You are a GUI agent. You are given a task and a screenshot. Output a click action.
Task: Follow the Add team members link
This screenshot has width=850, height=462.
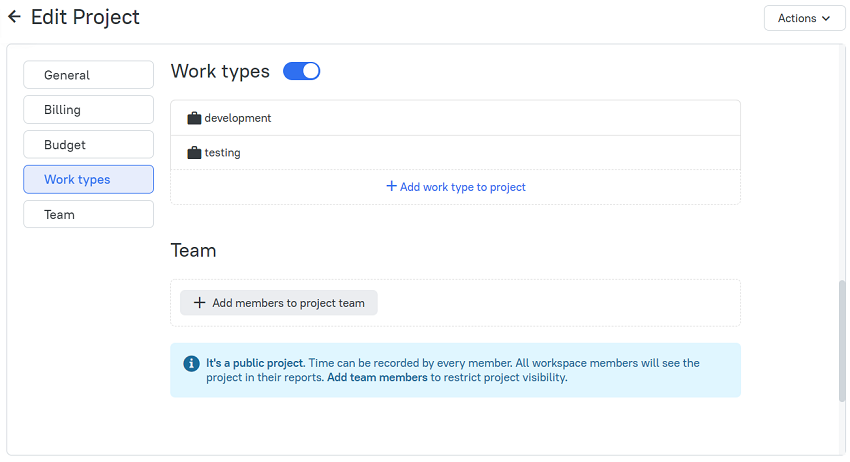[377, 377]
